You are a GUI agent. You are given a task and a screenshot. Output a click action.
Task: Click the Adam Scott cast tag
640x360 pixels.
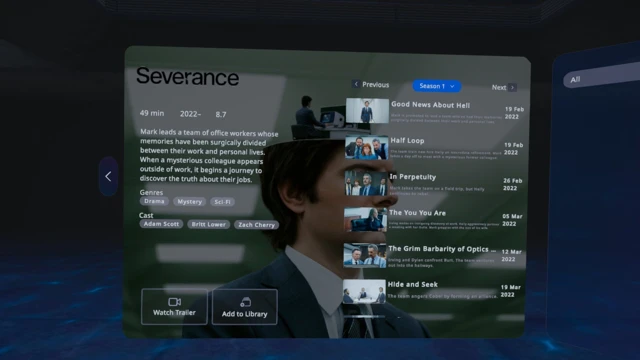click(x=161, y=224)
